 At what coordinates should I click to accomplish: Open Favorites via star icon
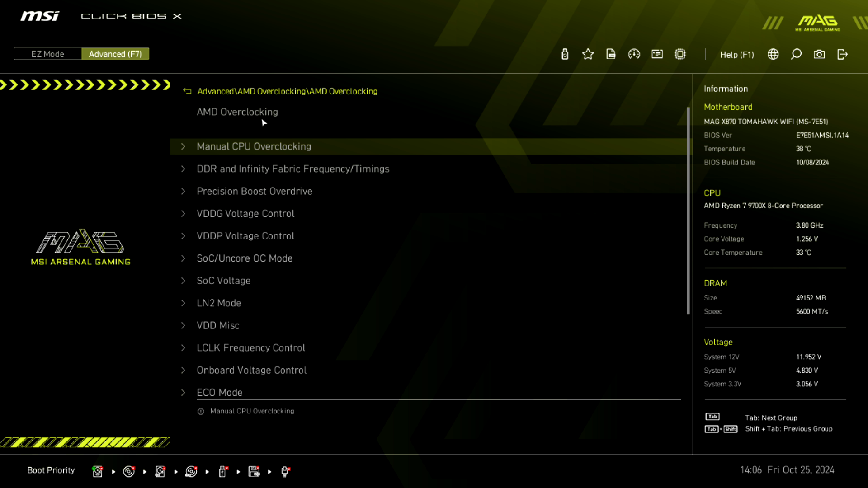point(588,54)
